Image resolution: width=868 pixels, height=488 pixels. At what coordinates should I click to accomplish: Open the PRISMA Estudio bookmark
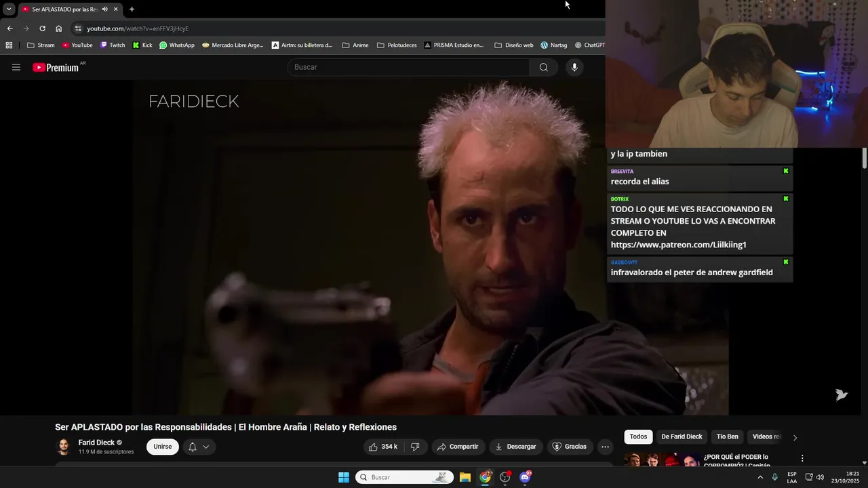point(454,45)
